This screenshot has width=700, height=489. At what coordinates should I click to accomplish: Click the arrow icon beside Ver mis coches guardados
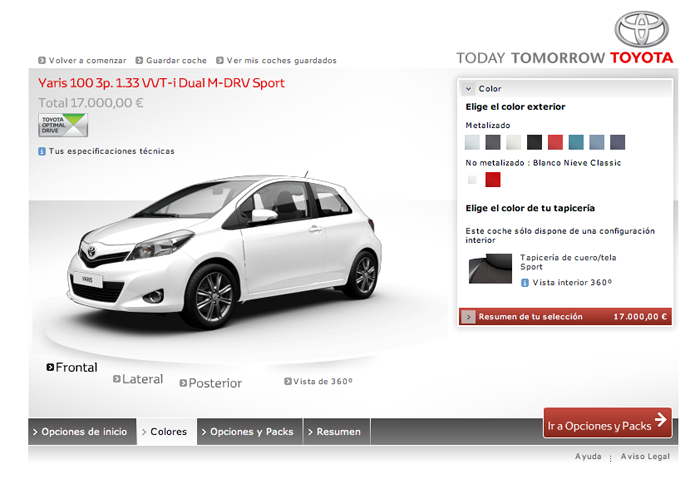[220, 60]
